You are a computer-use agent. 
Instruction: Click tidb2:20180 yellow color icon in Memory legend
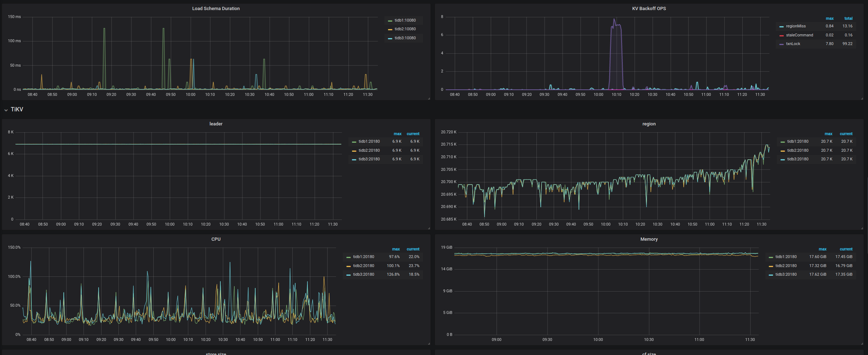(771, 266)
